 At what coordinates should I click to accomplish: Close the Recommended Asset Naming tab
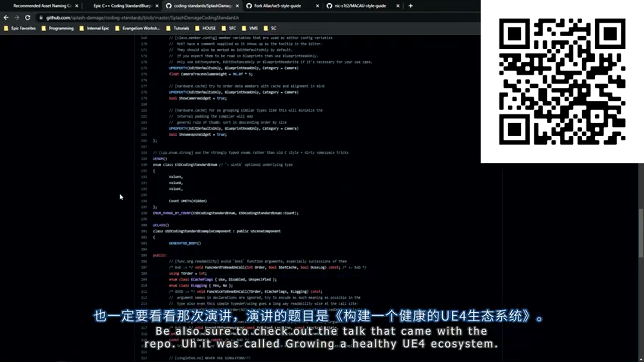pos(76,6)
